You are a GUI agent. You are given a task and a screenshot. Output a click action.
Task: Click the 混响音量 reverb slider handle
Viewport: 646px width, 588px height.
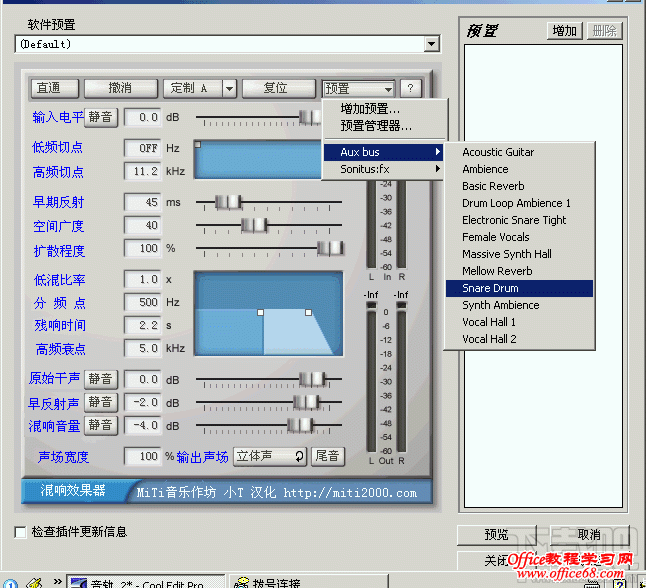(x=300, y=425)
